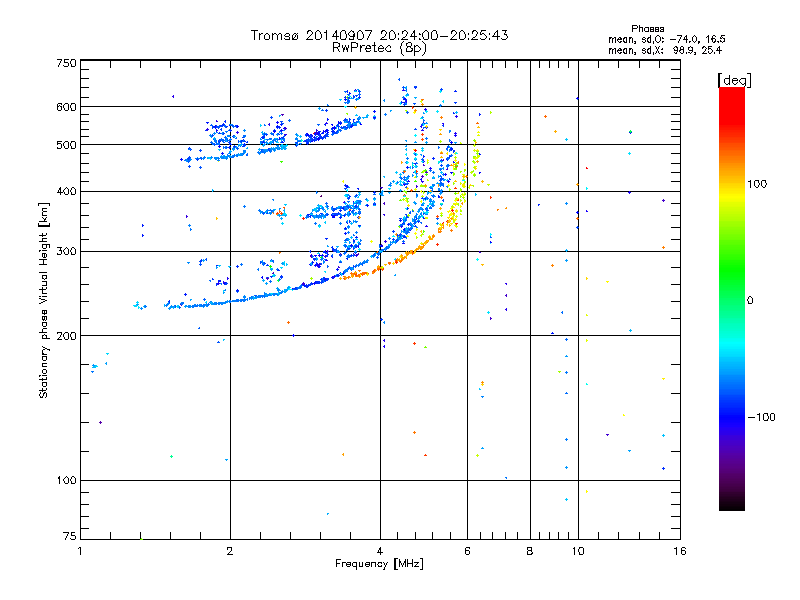Click the '2' frequency axis tick label
This screenshot has width=800, height=600.
click(x=230, y=551)
